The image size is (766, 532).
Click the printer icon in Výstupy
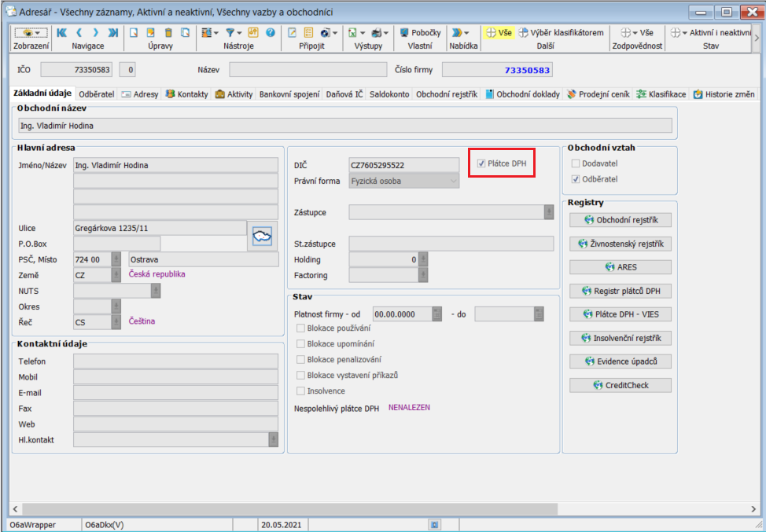(x=378, y=33)
